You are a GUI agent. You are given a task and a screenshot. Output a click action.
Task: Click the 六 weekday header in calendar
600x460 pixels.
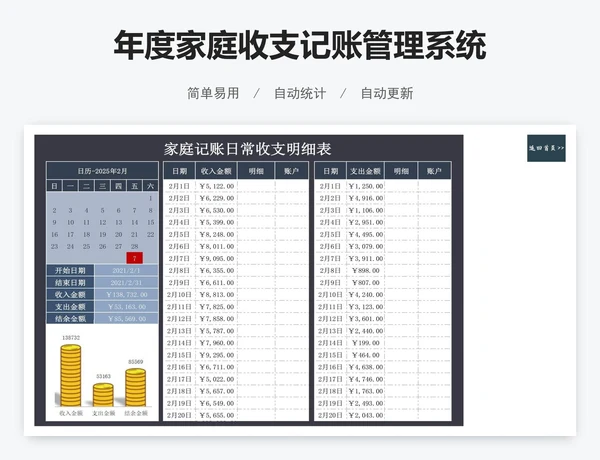tap(150, 186)
